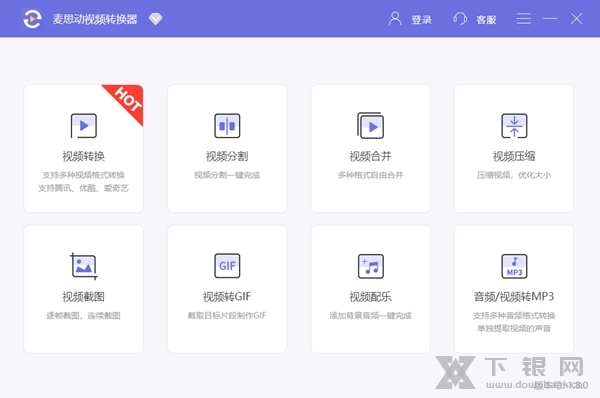Click the MP3 file icon
This screenshot has width=600, height=398.
click(x=514, y=266)
